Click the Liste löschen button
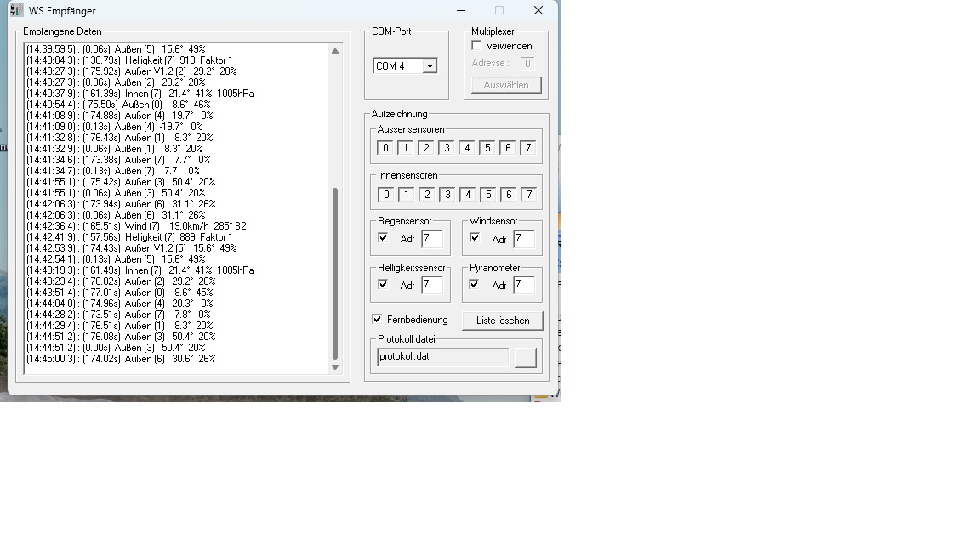Viewport: 980px width, 551px height. (503, 321)
